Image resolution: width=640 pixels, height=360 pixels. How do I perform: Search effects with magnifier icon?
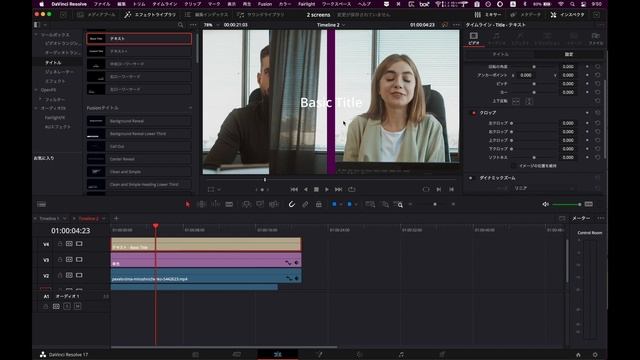[x=180, y=25]
